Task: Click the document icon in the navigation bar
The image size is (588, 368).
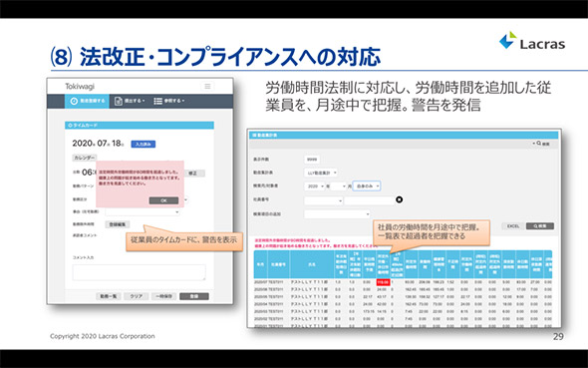Action: point(119,101)
